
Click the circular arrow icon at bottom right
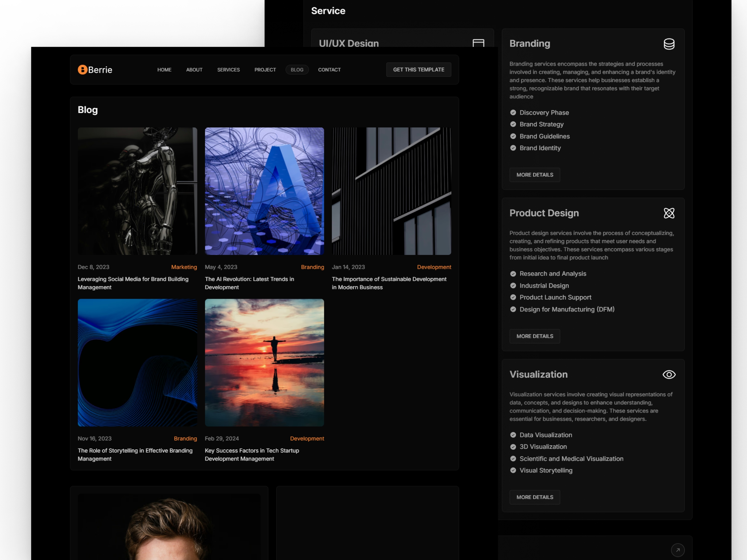[x=678, y=550]
